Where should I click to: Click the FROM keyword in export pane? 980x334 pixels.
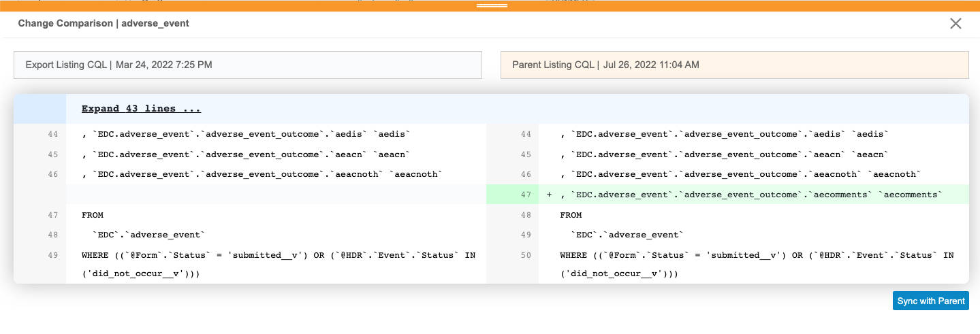[93, 215]
